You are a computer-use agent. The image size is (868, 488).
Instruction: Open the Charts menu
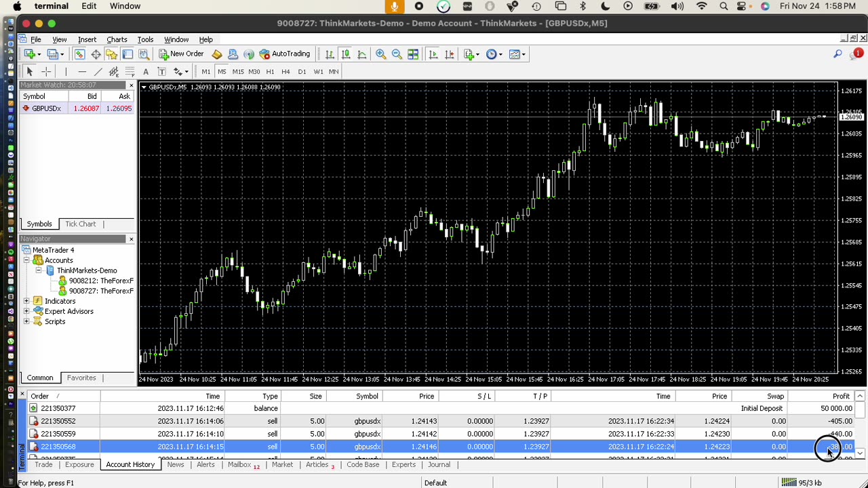[x=117, y=39]
